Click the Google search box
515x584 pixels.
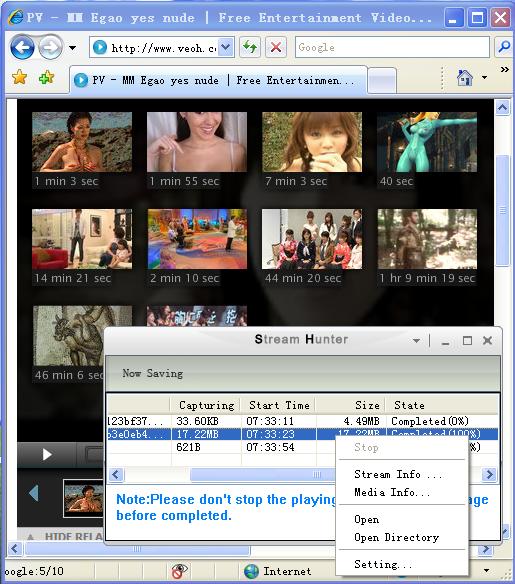[392, 47]
